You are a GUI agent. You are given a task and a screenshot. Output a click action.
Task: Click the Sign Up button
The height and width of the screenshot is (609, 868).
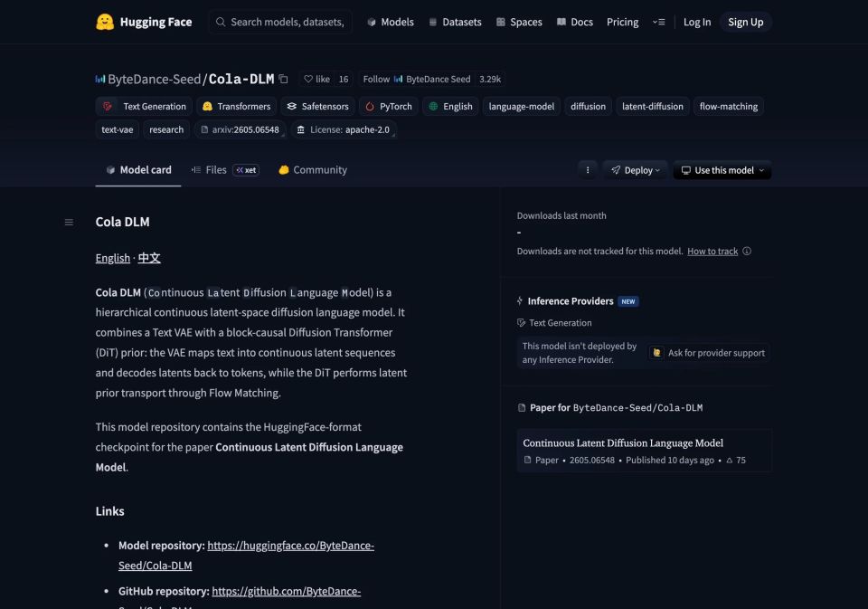pyautogui.click(x=746, y=22)
